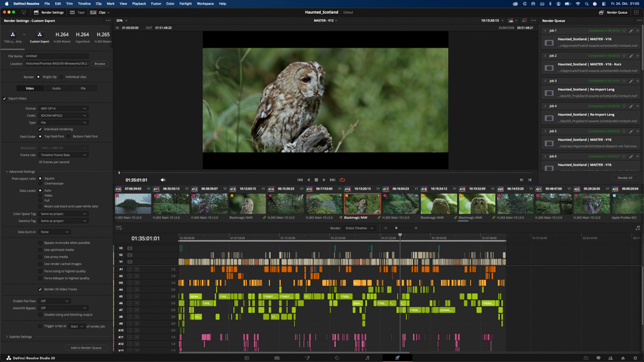Open the Format dropdown showing MXF OP1A
Image resolution: width=644 pixels, height=362 pixels.
point(63,108)
